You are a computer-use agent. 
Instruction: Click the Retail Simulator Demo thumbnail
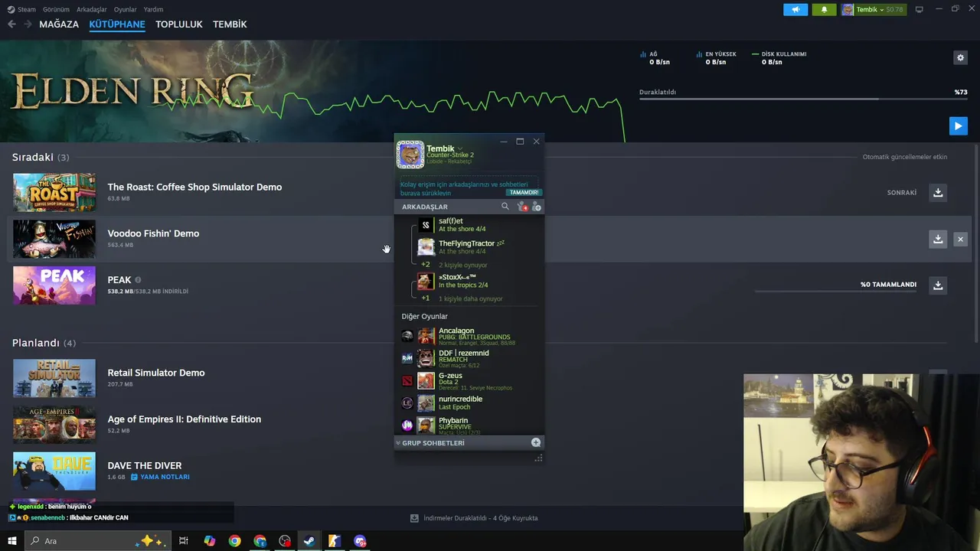tap(54, 378)
